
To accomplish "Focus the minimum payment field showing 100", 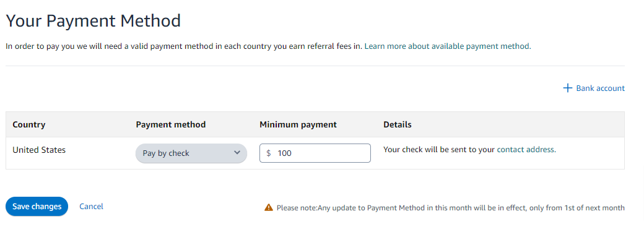I will point(315,153).
